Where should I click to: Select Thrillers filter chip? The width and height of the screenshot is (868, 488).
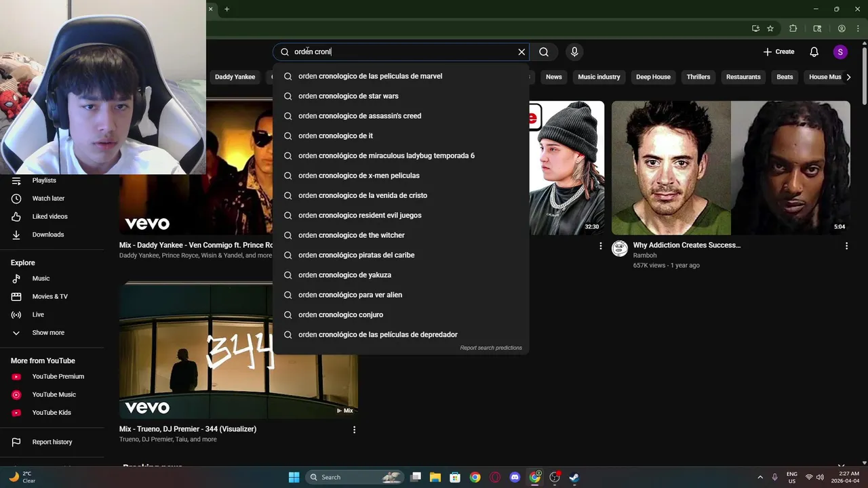698,77
